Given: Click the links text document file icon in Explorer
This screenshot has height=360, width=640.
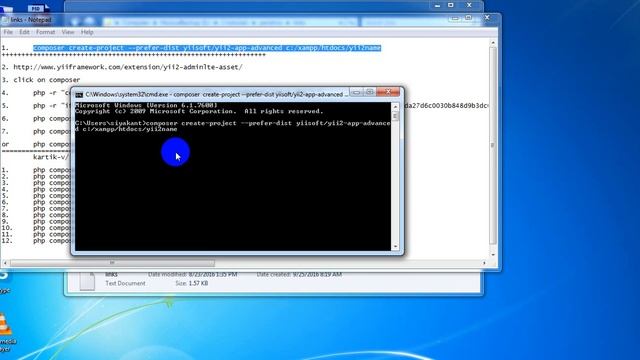Looking at the screenshot, I should [87, 281].
